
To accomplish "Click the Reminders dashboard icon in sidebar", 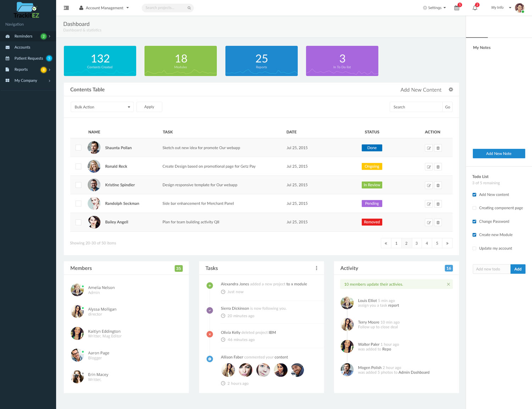I will (7, 36).
